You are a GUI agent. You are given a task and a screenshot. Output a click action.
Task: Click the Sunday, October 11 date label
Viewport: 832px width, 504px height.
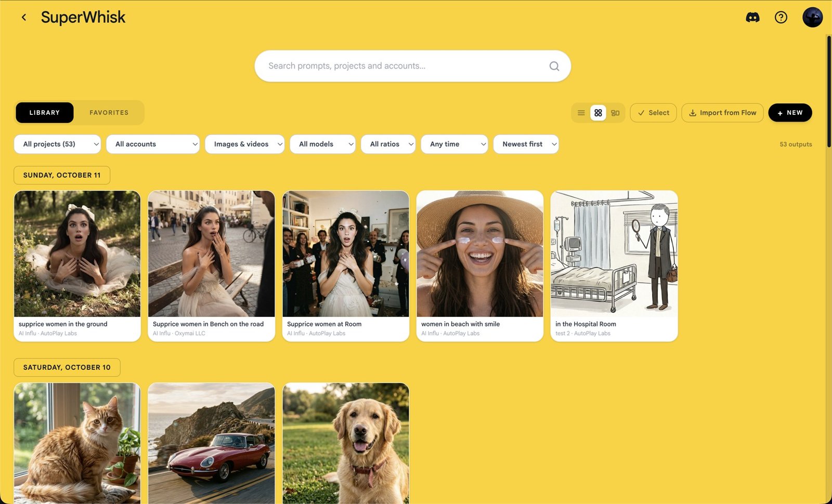click(62, 175)
